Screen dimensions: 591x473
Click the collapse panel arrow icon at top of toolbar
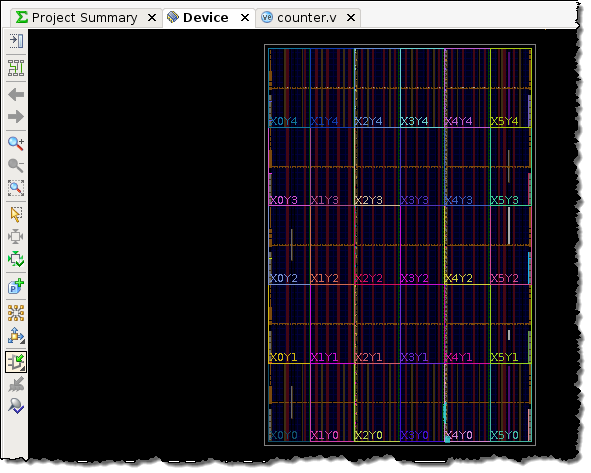tap(16, 41)
